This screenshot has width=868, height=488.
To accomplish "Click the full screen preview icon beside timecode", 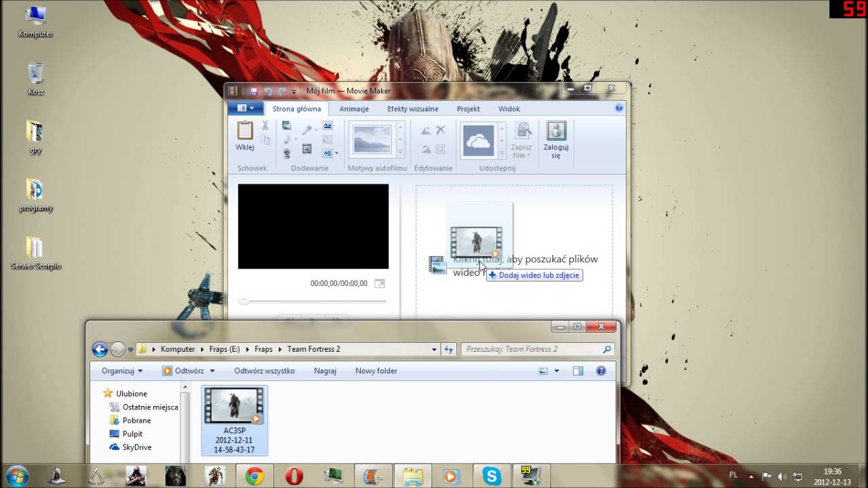I will point(380,283).
